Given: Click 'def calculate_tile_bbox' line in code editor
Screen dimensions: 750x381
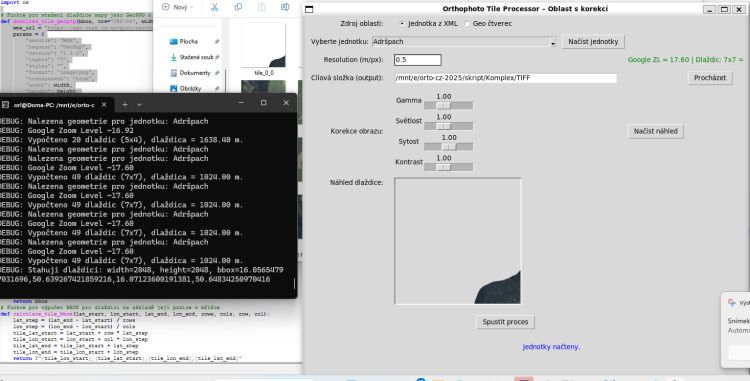Looking at the screenshot, I should [x=135, y=314].
